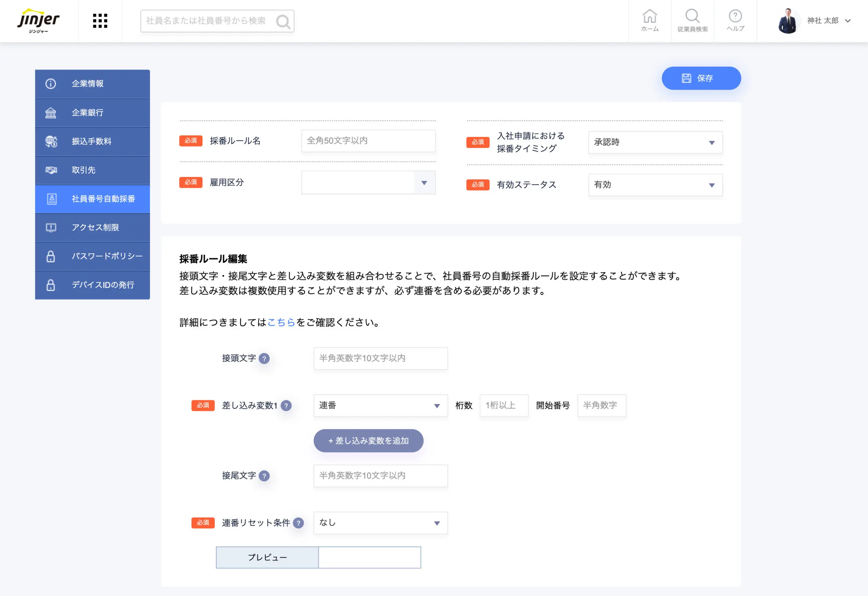Open the app grid menu icon
Image resolution: width=868 pixels, height=596 pixels.
100,21
